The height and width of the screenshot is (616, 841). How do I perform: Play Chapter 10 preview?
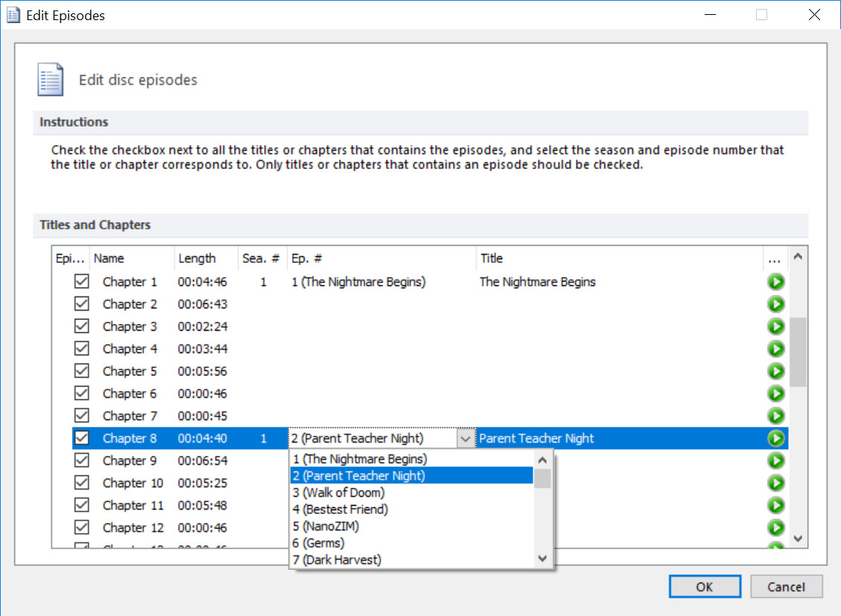click(x=775, y=483)
